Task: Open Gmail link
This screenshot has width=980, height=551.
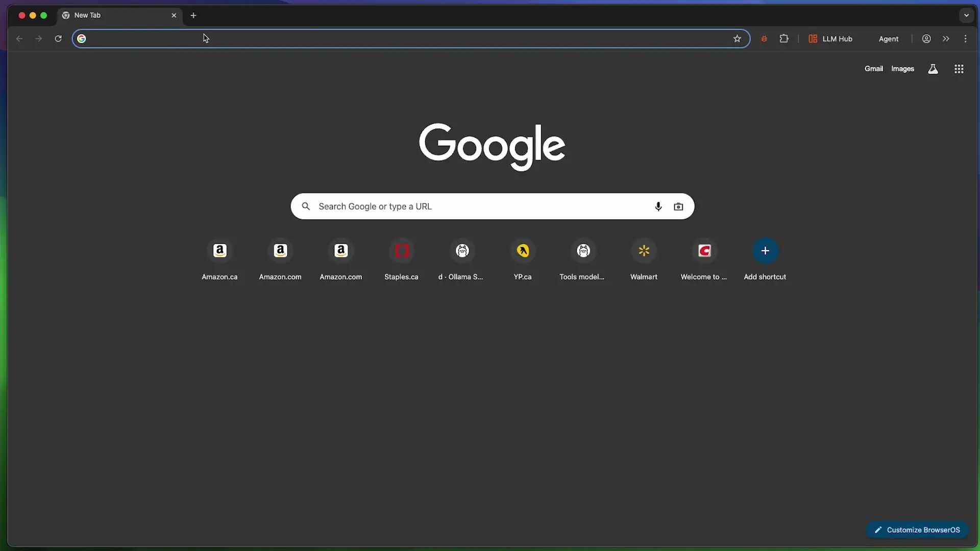Action: tap(873, 69)
